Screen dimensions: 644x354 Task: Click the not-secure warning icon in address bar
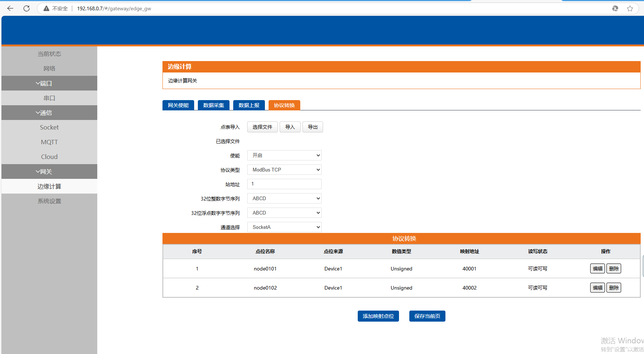pyautogui.click(x=46, y=8)
